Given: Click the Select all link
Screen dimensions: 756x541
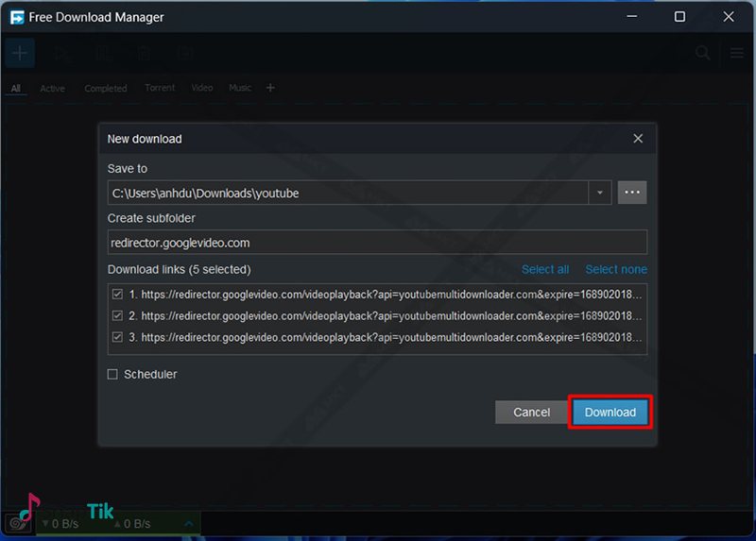Looking at the screenshot, I should coord(545,269).
